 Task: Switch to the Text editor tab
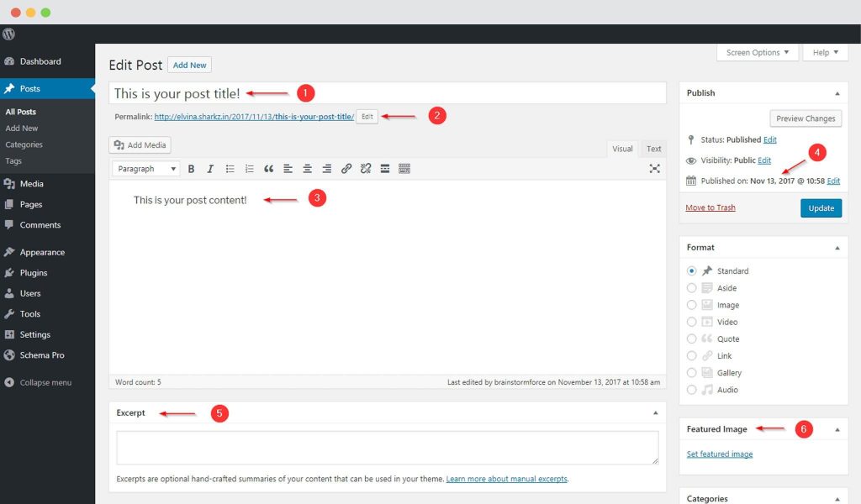(x=653, y=149)
